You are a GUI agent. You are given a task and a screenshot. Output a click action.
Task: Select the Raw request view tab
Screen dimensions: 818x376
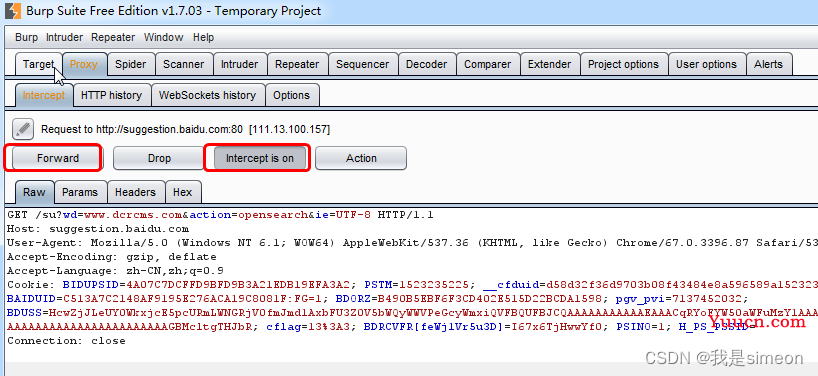(34, 192)
